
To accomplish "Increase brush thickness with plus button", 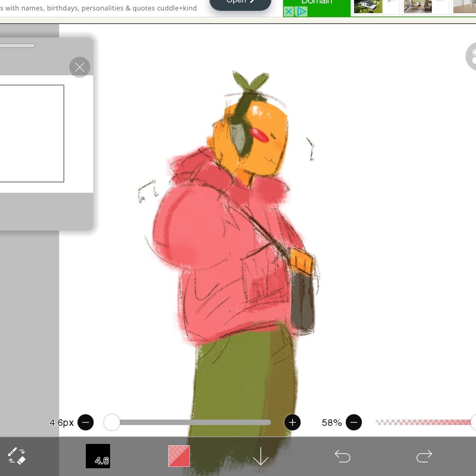I will tap(293, 422).
